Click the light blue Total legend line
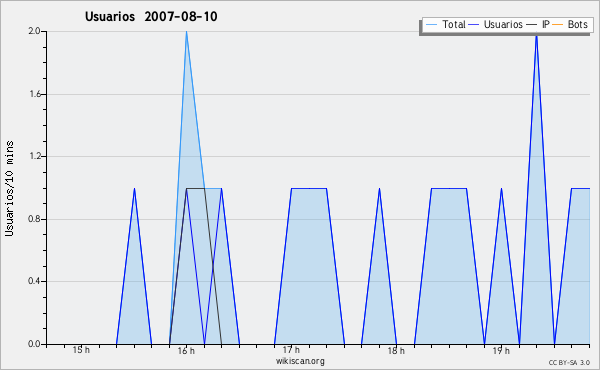Screen dimensions: 600x370 pyautogui.click(x=431, y=25)
